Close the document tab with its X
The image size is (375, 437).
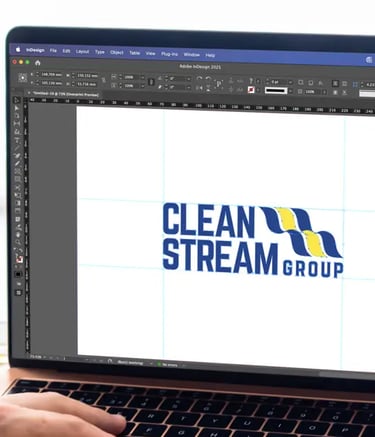click(29, 93)
